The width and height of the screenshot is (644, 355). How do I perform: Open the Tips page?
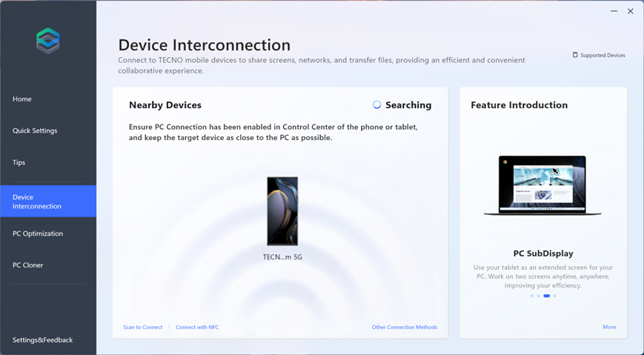pyautogui.click(x=20, y=162)
